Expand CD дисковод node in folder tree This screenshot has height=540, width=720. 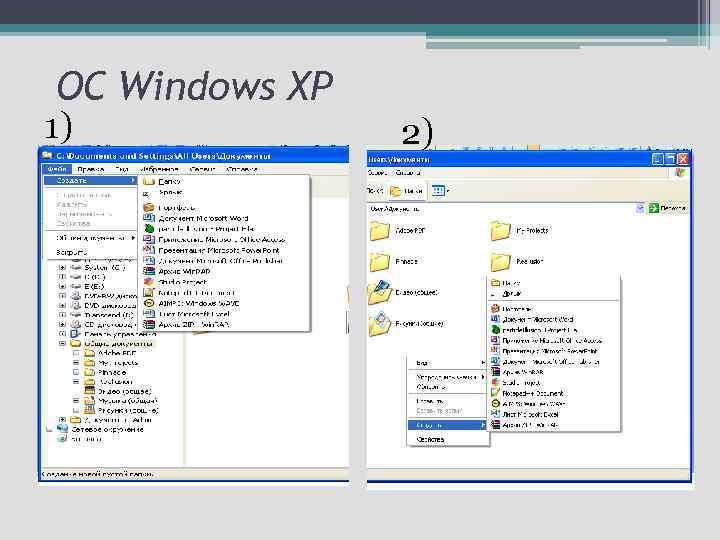(62, 324)
